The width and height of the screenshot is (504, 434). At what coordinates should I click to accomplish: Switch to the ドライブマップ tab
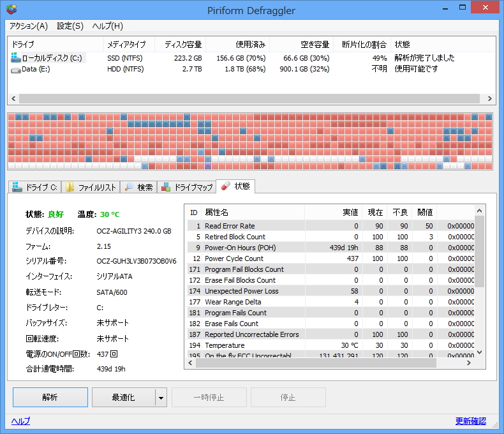(x=187, y=187)
